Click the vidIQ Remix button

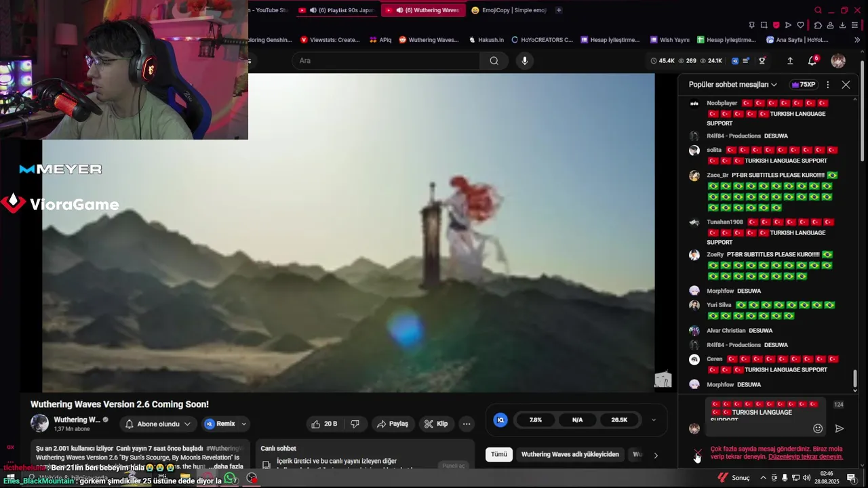(x=220, y=424)
